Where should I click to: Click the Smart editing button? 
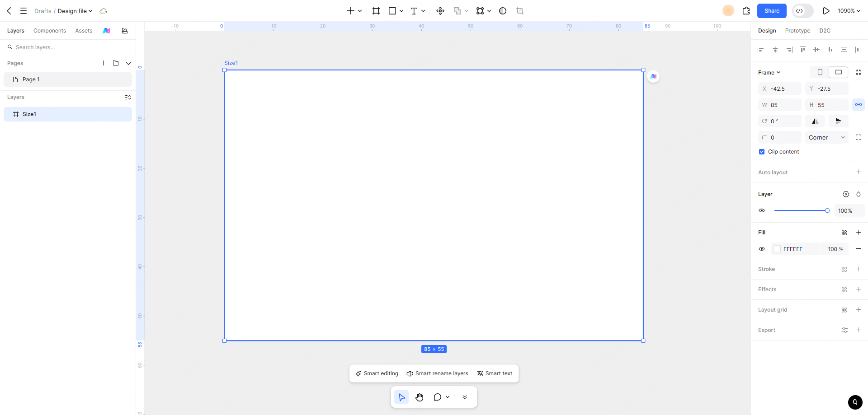click(377, 373)
